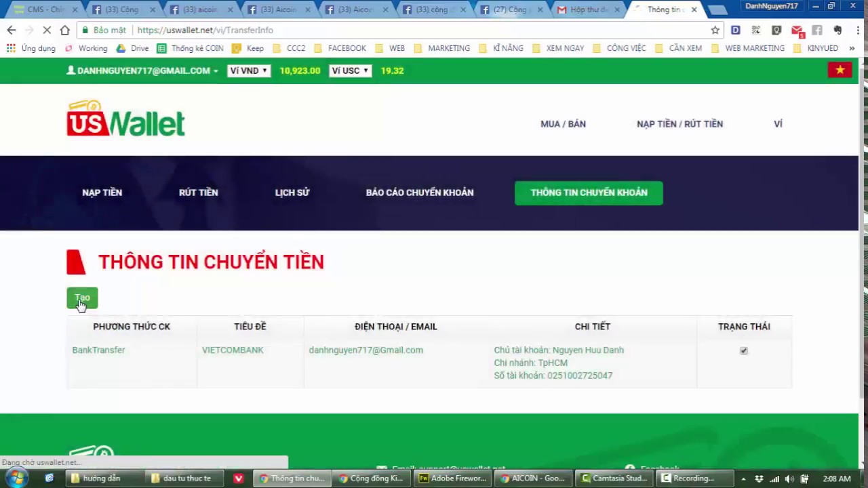Switch to the NẠP TIỀN tab
This screenshot has width=868, height=488.
102,192
